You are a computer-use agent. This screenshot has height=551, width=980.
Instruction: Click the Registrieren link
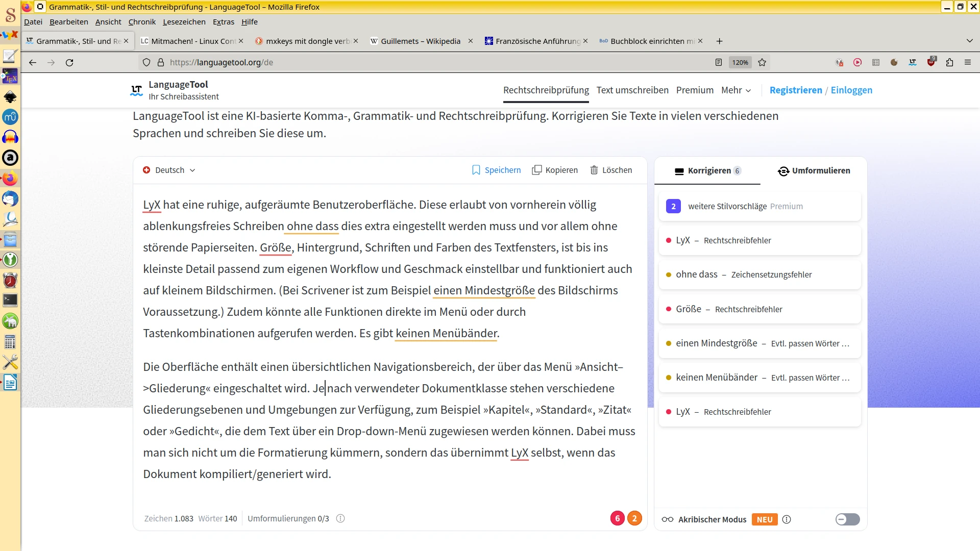pos(796,90)
